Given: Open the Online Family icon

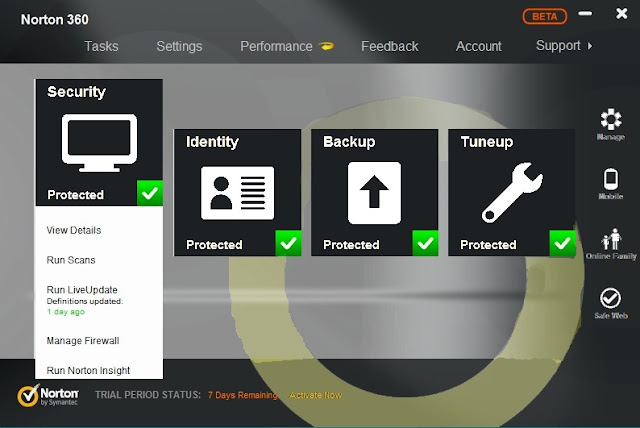Looking at the screenshot, I should tap(611, 239).
